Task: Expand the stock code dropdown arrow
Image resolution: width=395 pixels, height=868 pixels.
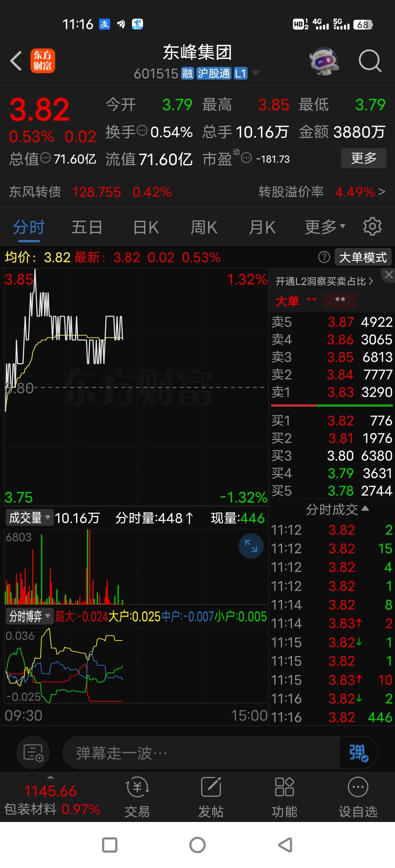Action: tap(256, 73)
